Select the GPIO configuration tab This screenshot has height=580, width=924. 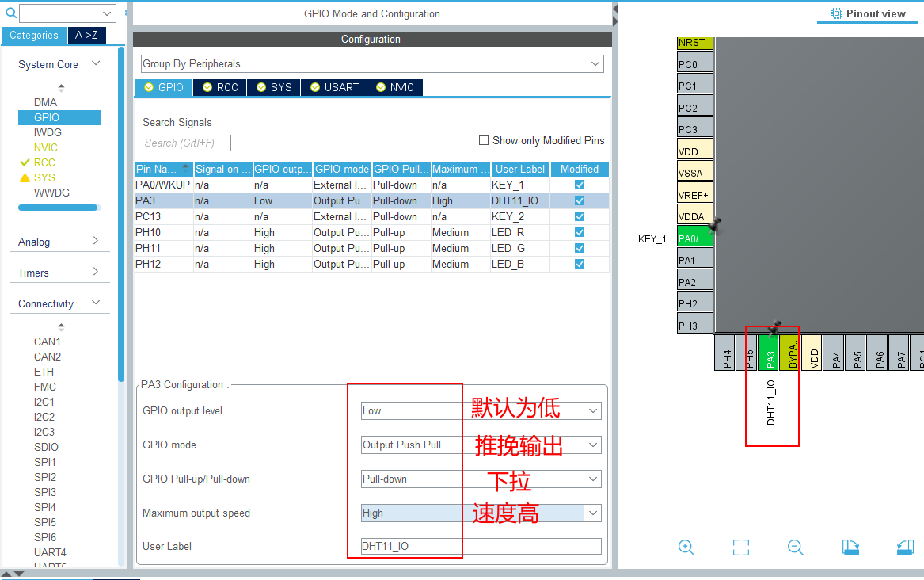pos(164,87)
